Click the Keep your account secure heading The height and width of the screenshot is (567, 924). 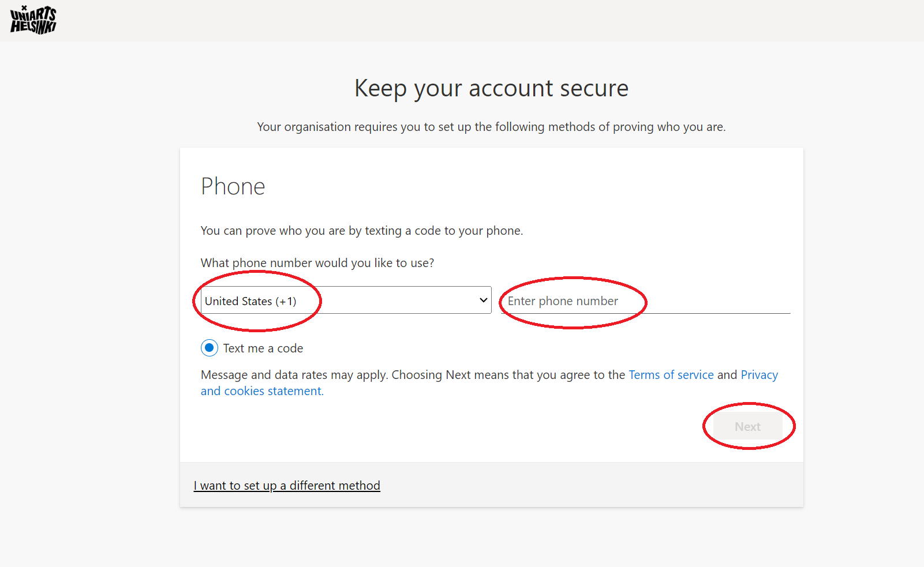tap(491, 88)
